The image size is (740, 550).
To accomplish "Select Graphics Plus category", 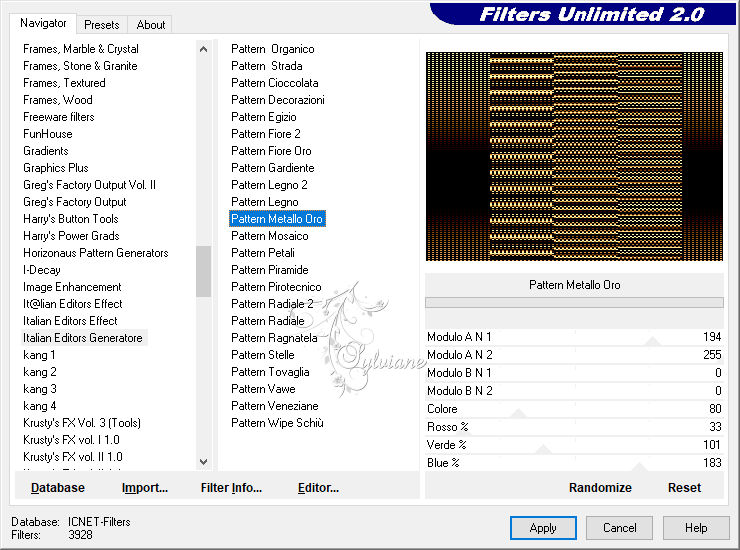I will (56, 168).
